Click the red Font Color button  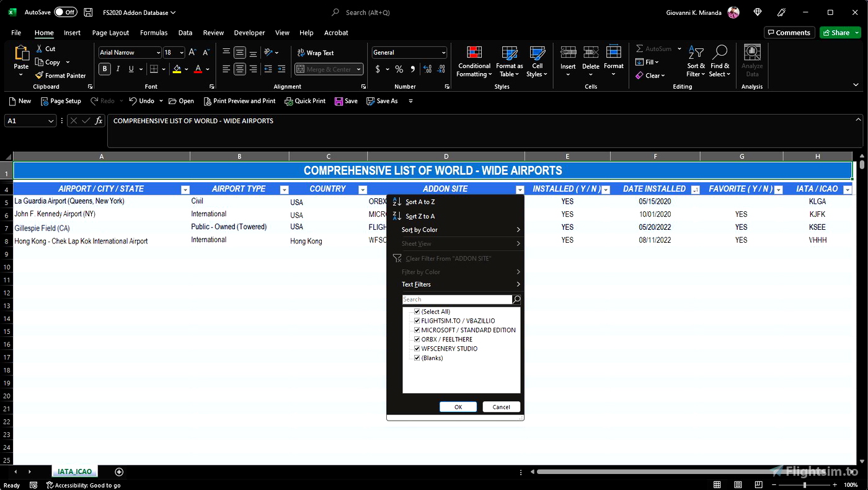pos(198,69)
